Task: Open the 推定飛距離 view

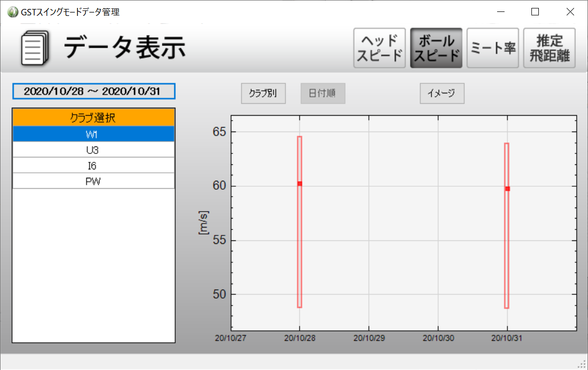Action: (x=549, y=48)
